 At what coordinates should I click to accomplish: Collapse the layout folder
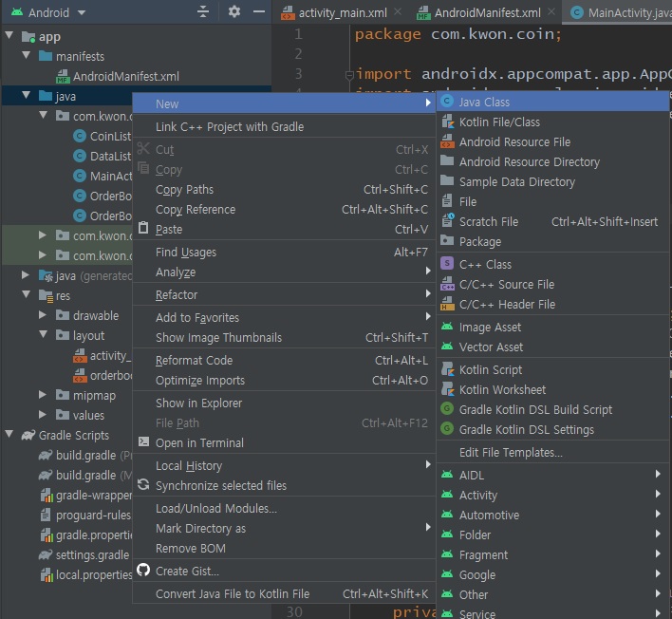pos(44,335)
